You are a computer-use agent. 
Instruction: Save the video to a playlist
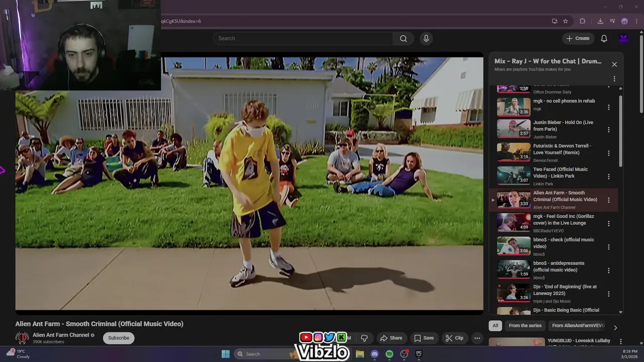pyautogui.click(x=424, y=338)
